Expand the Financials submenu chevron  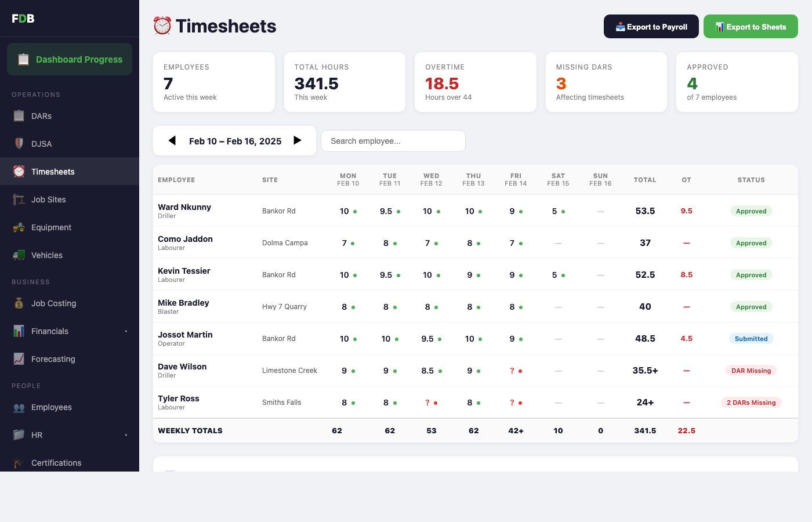pos(126,331)
